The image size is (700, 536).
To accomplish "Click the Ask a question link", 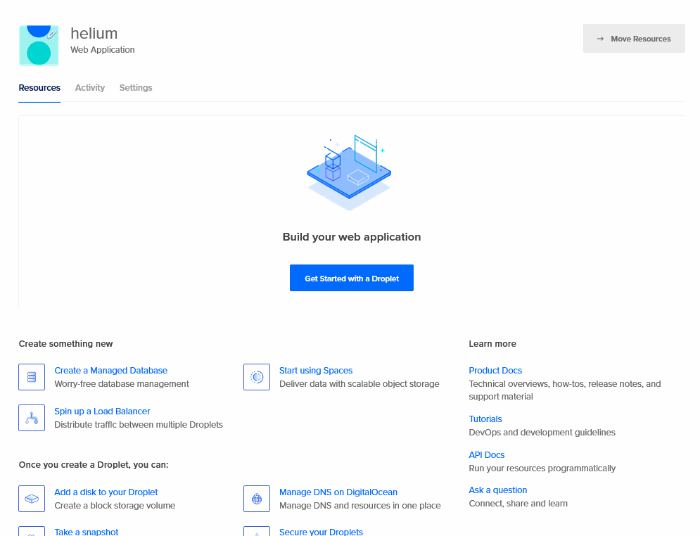I will click(x=498, y=490).
